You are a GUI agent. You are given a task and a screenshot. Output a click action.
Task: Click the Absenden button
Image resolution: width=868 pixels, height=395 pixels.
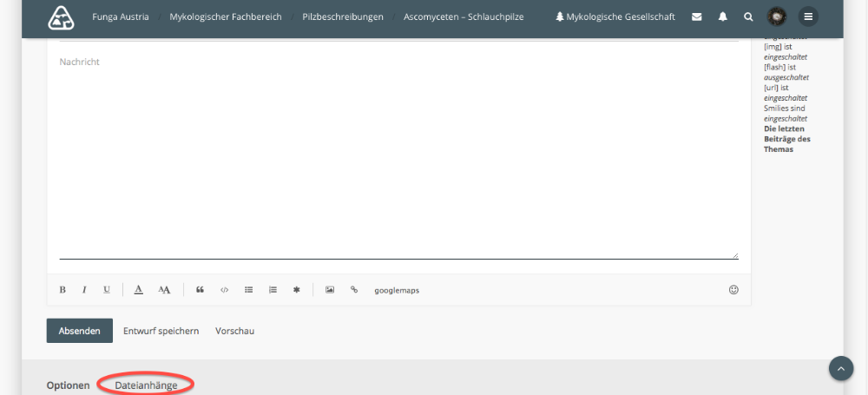pyautogui.click(x=79, y=331)
